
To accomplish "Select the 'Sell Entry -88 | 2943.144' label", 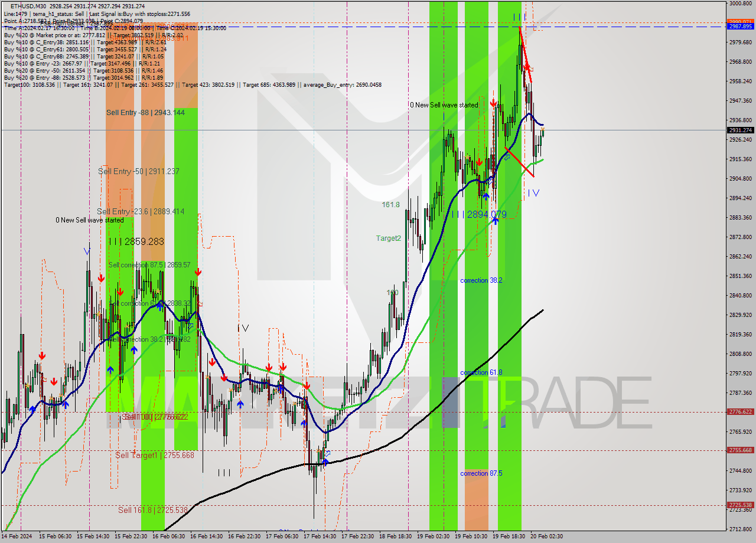I will [145, 112].
